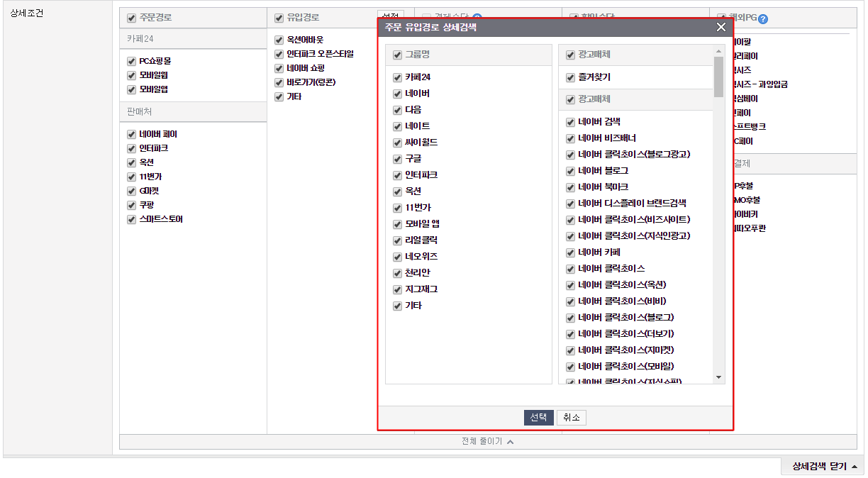Toggle 옥션 in the 판매처 list
868x478 pixels.
[131, 162]
